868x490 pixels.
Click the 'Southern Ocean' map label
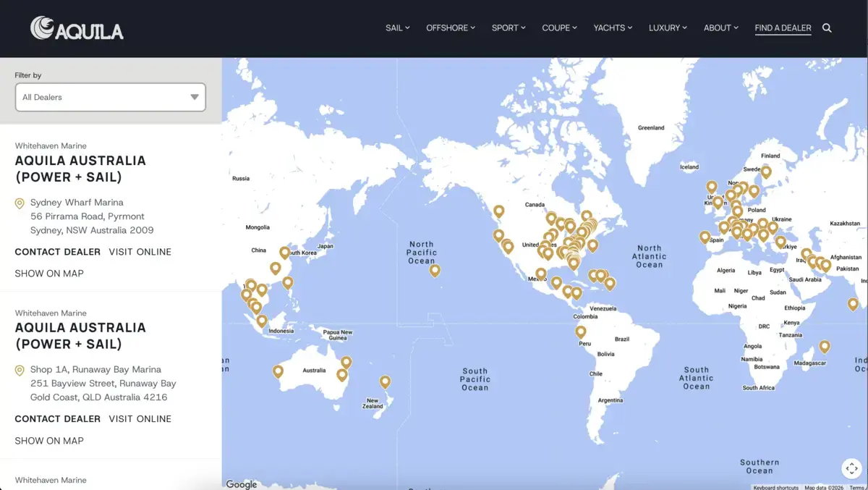coord(759,466)
